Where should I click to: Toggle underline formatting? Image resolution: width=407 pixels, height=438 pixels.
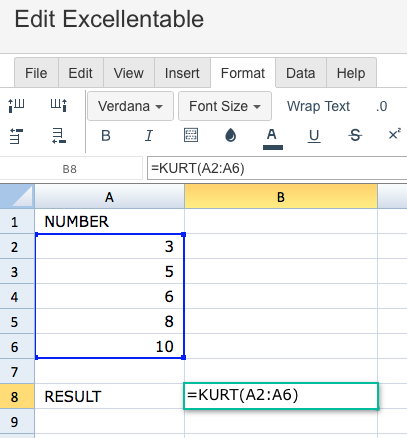314,136
